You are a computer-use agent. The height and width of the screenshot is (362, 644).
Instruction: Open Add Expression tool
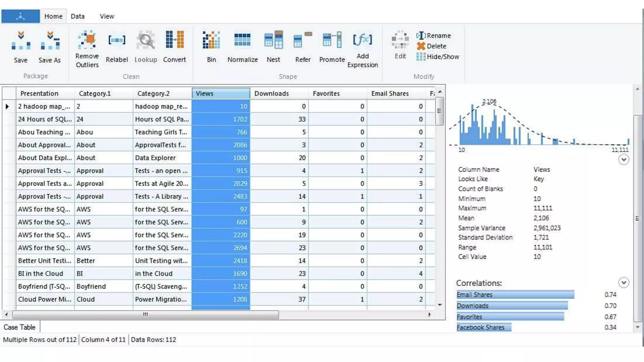(x=363, y=40)
